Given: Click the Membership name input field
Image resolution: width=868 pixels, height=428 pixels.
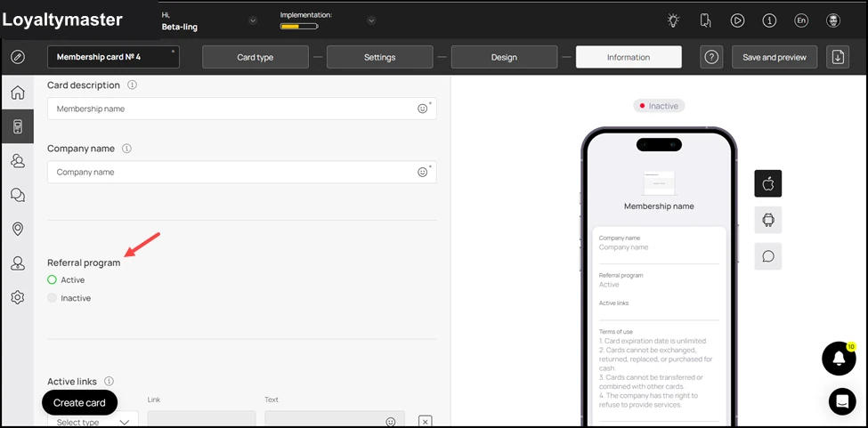Looking at the screenshot, I should click(x=242, y=109).
